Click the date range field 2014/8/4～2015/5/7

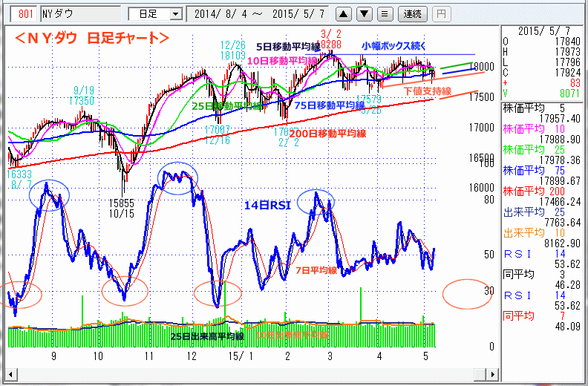point(258,14)
